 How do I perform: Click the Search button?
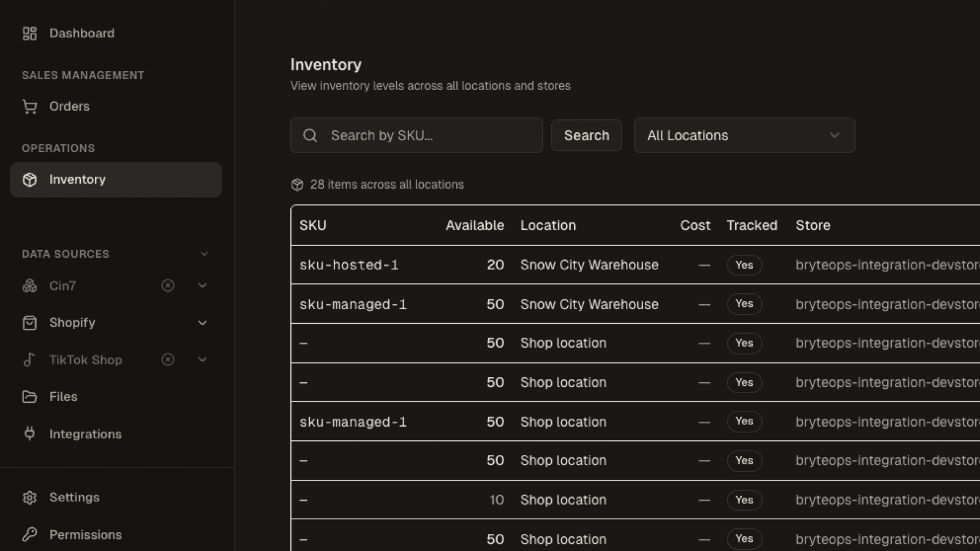click(x=586, y=135)
